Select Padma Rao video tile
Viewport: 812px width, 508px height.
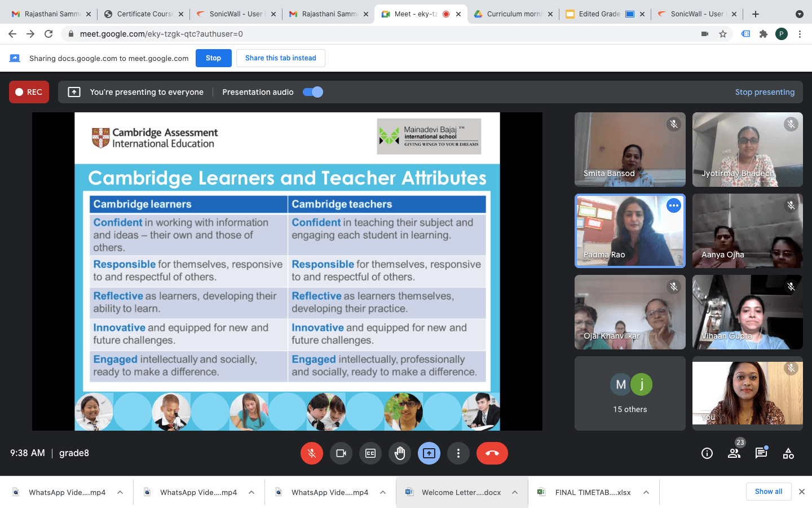tap(630, 231)
